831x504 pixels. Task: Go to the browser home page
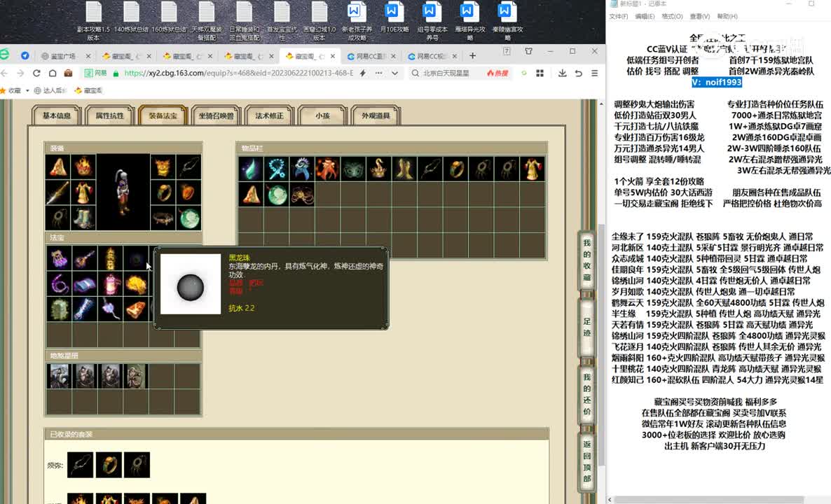coord(53,73)
